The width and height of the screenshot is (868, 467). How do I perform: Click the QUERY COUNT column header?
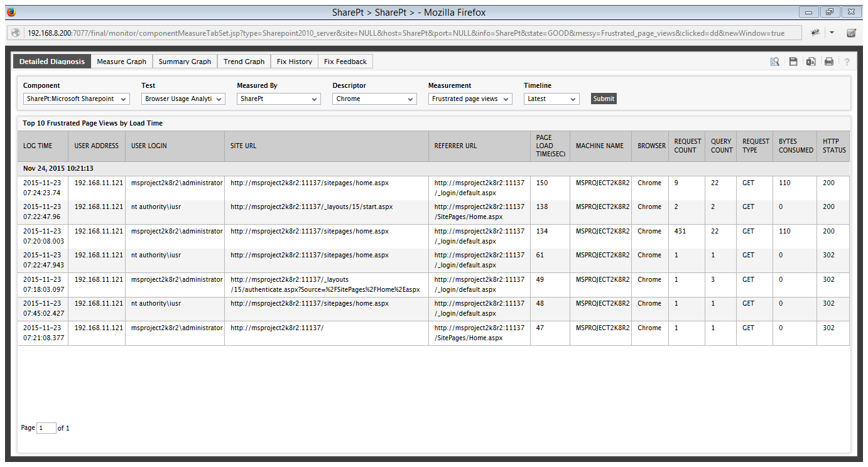722,146
